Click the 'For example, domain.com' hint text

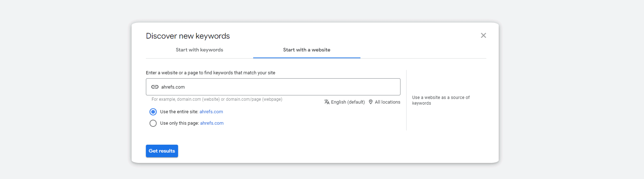tap(217, 99)
